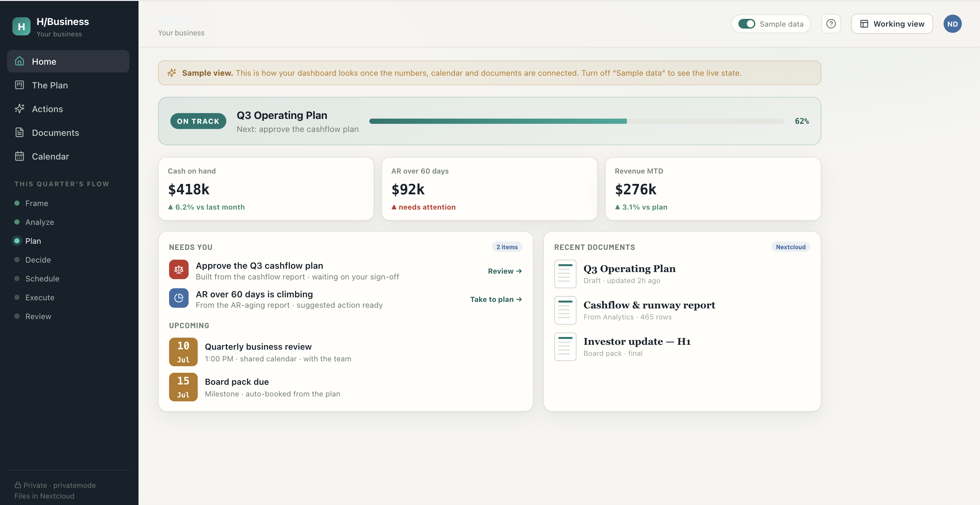
Task: Click the sparkle icon in Sample view banner
Action: coord(172,73)
